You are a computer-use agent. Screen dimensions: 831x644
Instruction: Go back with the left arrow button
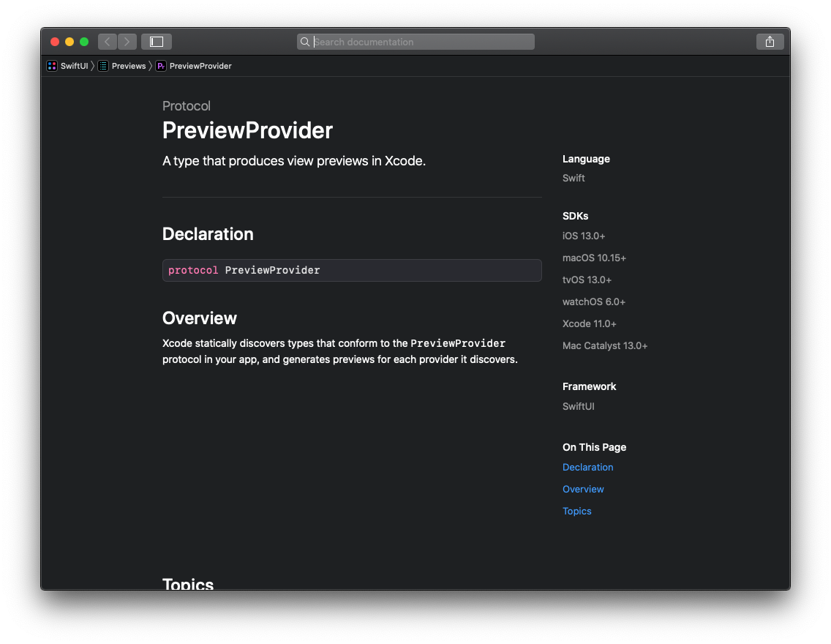[x=108, y=41]
